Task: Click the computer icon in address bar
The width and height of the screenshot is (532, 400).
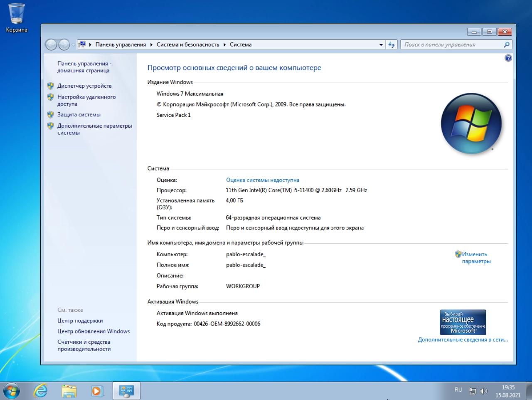Action: pyautogui.click(x=82, y=44)
